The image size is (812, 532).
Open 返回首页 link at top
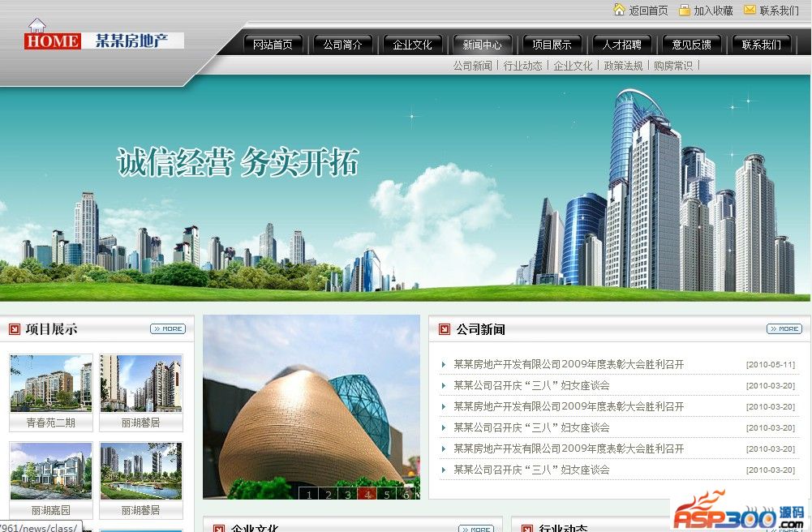coord(648,11)
